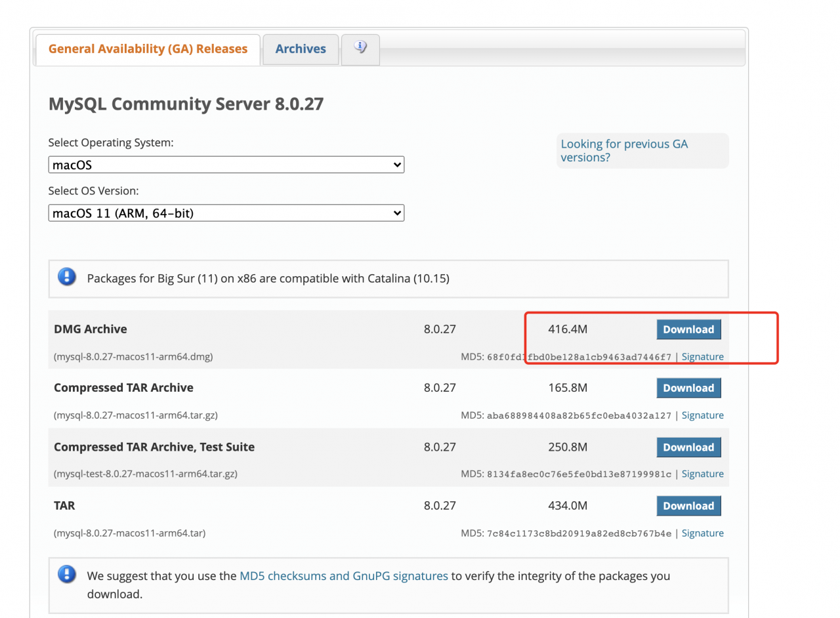This screenshot has height=618, width=840.
Task: Open the information icon tab
Action: coord(360,47)
